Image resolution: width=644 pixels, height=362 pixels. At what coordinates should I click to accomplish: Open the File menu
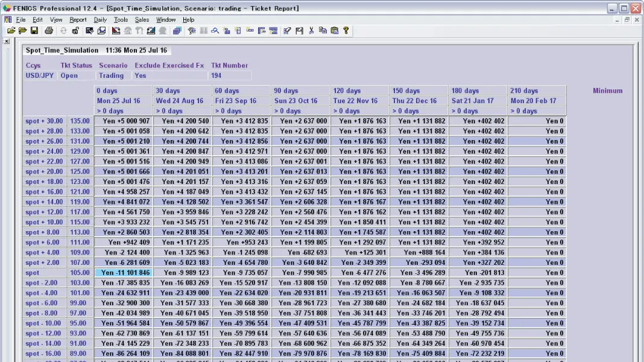(21, 20)
